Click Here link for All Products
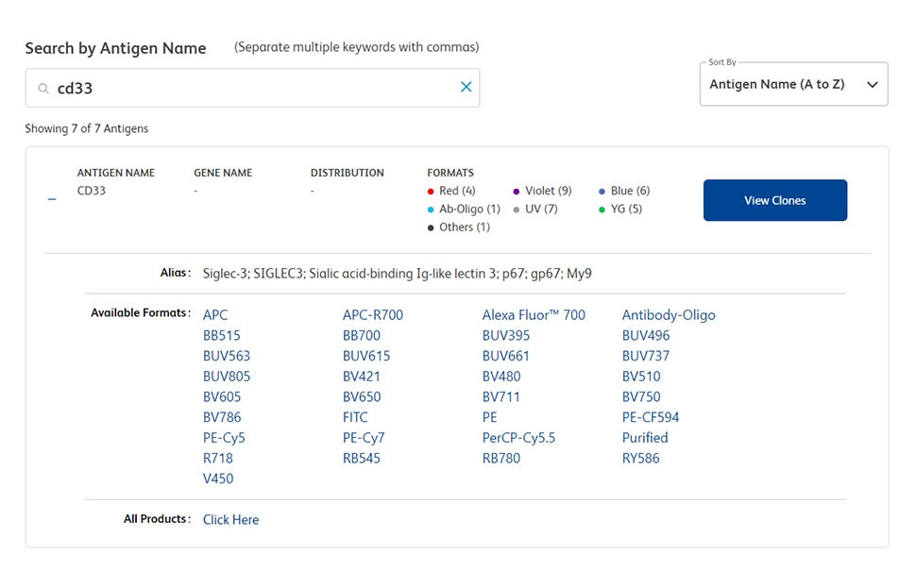This screenshot has width=916, height=588. coord(230,520)
